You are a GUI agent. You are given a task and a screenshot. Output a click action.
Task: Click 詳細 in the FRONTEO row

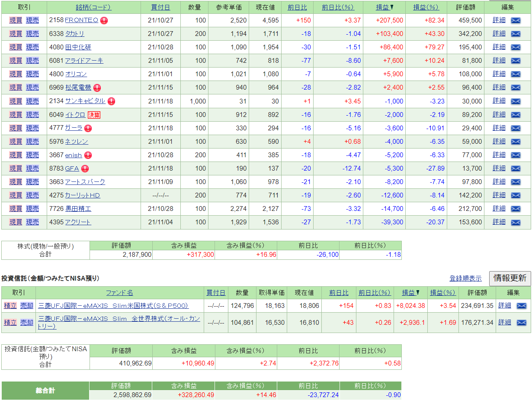click(x=499, y=20)
